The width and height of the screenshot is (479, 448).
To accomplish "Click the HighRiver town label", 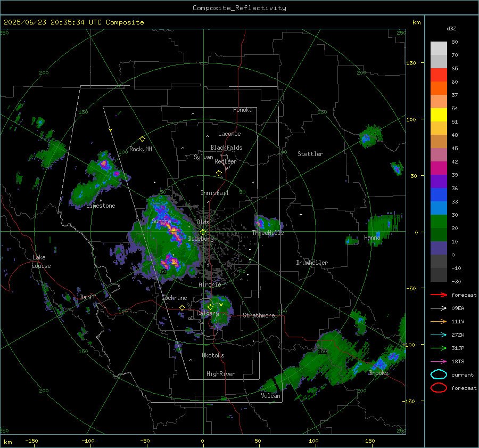I will pyautogui.click(x=221, y=374).
